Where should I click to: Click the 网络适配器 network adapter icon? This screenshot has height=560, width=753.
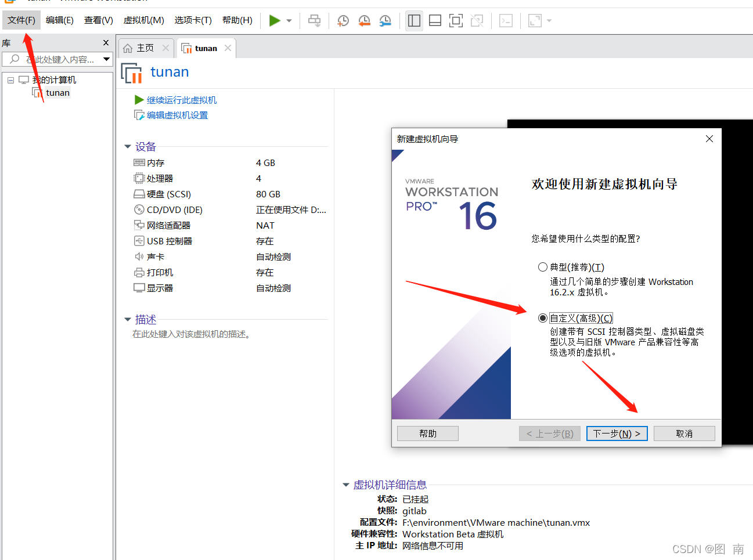click(x=139, y=225)
